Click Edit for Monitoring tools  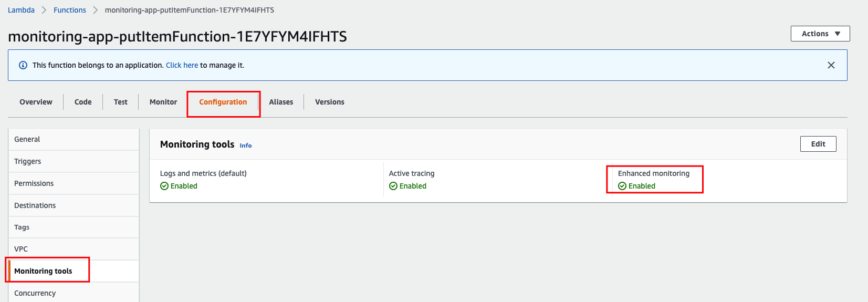(x=818, y=144)
